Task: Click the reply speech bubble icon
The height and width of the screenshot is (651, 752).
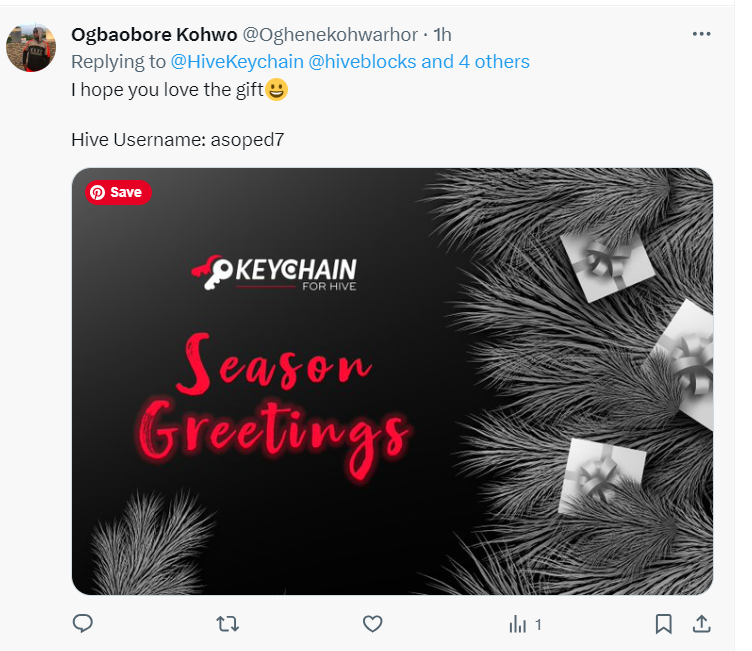Action: tap(82, 624)
